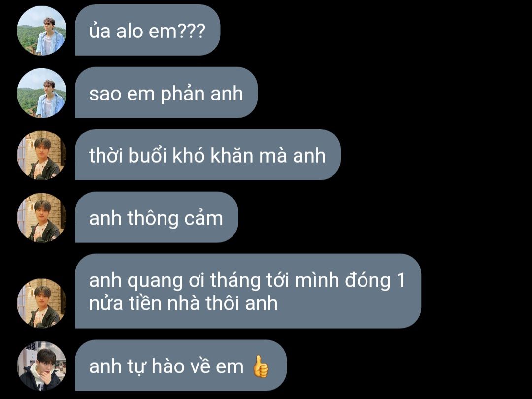This screenshot has height=399, width=532.
Task: Tap avatar next to 'anh thông cảm'
Action: point(41,218)
